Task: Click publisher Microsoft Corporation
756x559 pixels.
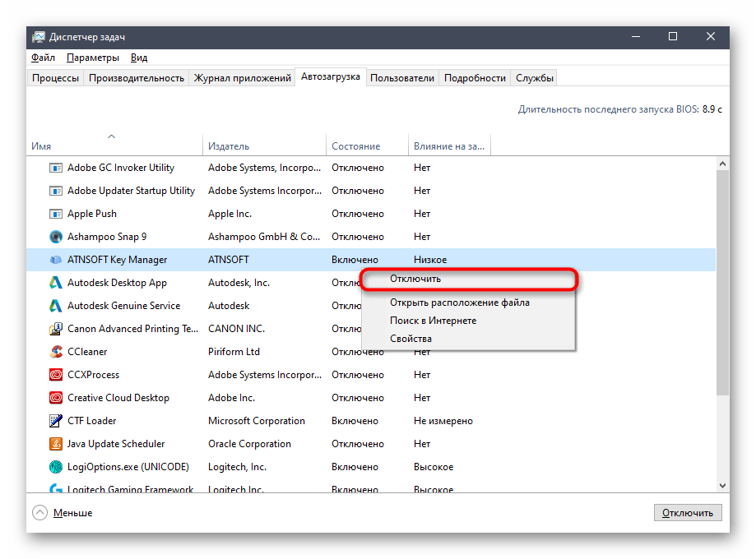Action: pos(257,421)
